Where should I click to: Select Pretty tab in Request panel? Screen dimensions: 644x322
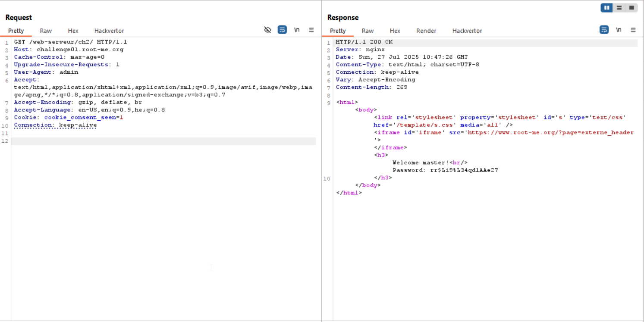click(x=16, y=31)
